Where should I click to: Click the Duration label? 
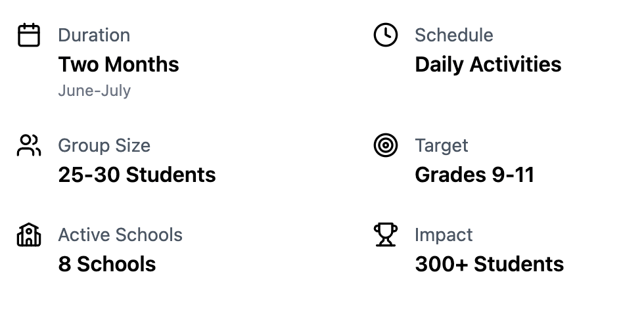pyautogui.click(x=94, y=35)
